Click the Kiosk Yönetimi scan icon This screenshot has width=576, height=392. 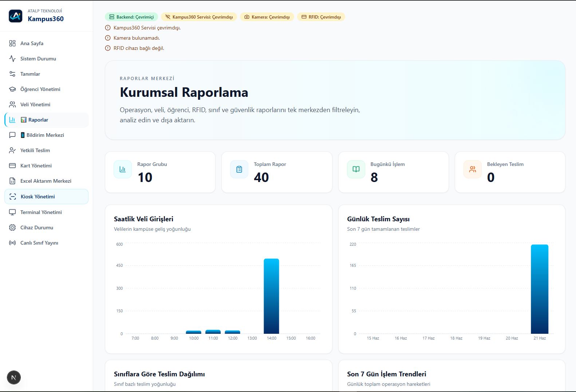pos(13,197)
